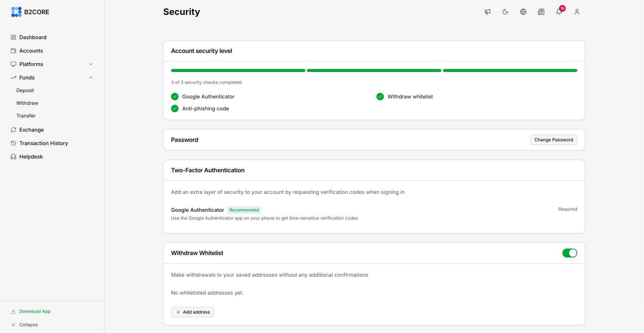
Task: Collapse the Funds menu chevron
Action: coord(91,78)
